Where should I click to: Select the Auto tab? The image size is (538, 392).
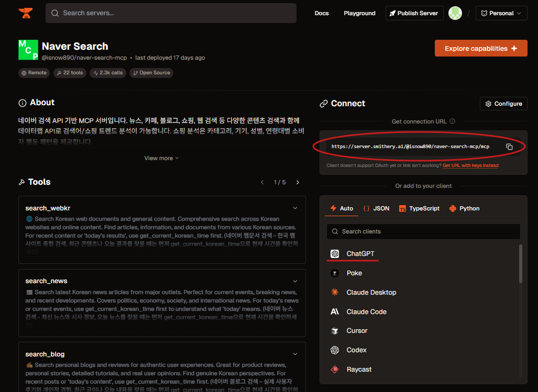point(342,208)
